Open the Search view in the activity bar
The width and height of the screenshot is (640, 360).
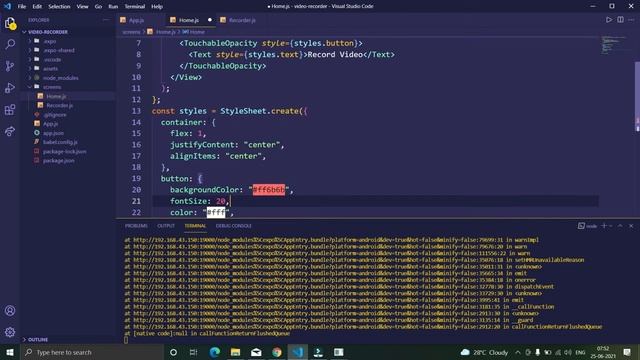[10, 44]
